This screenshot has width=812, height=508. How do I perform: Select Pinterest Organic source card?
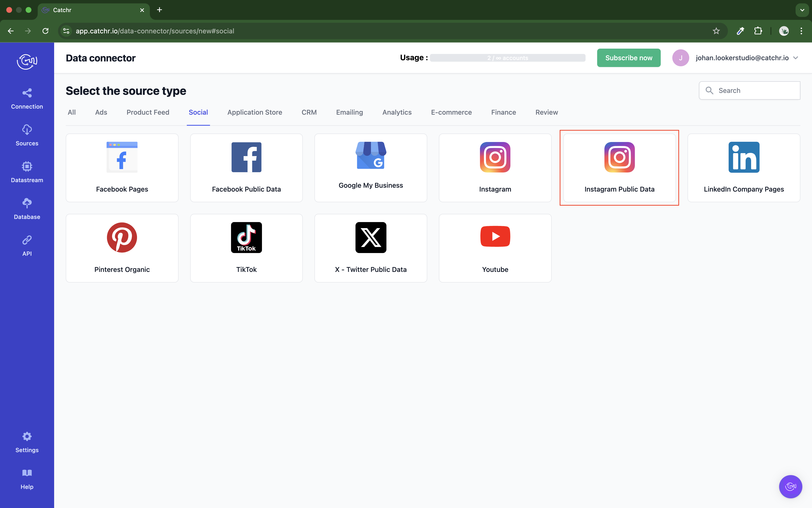tap(122, 248)
